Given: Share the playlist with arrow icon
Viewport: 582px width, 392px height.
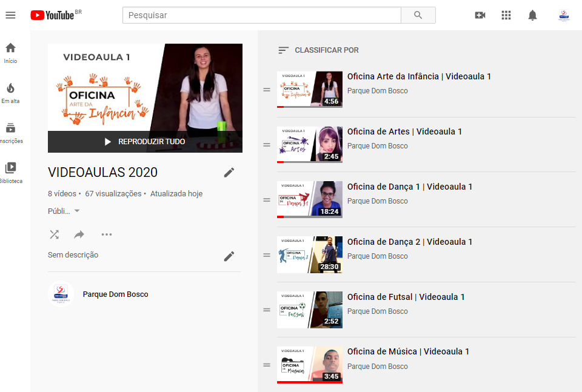Looking at the screenshot, I should click(79, 234).
